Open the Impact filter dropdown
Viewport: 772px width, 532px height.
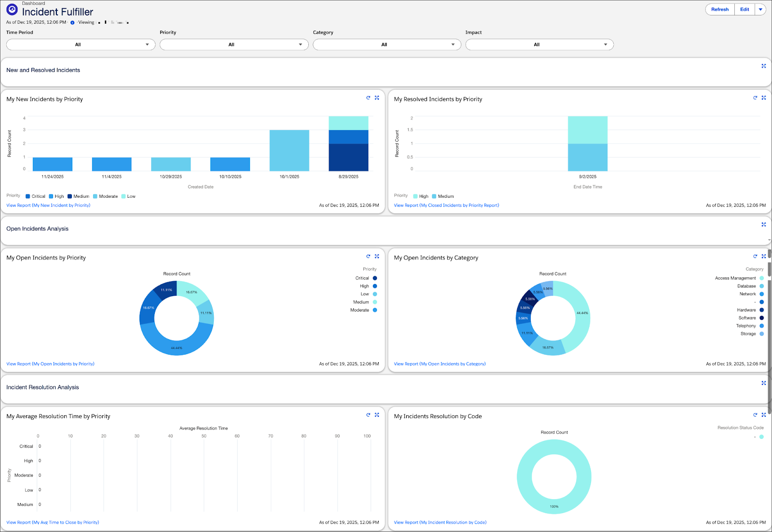coord(539,44)
